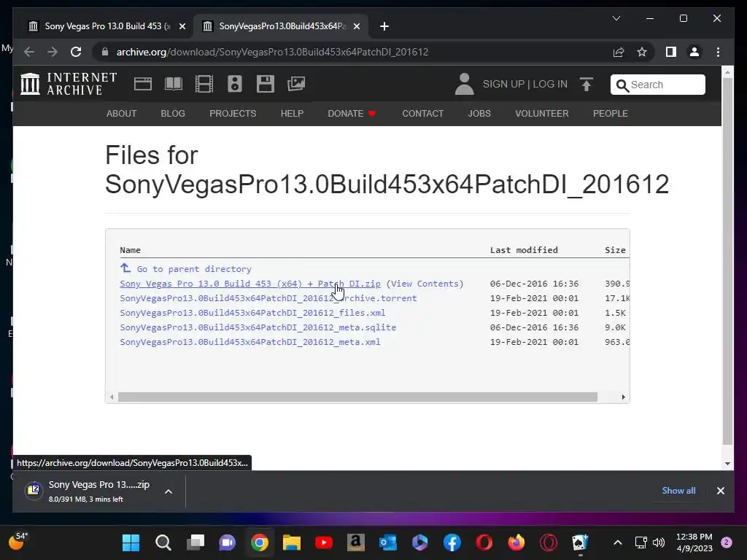This screenshot has width=747, height=560.
Task: Open the _meta.sqlite link
Action: pos(258,327)
